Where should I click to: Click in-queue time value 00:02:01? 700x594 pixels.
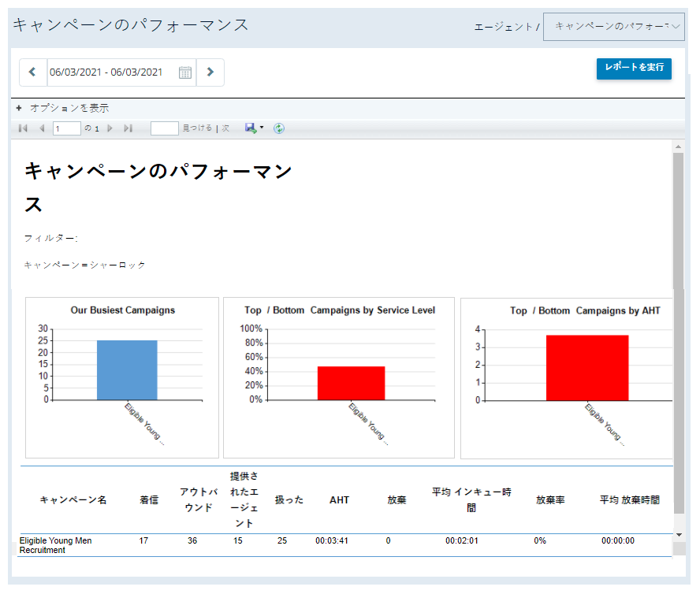click(462, 540)
